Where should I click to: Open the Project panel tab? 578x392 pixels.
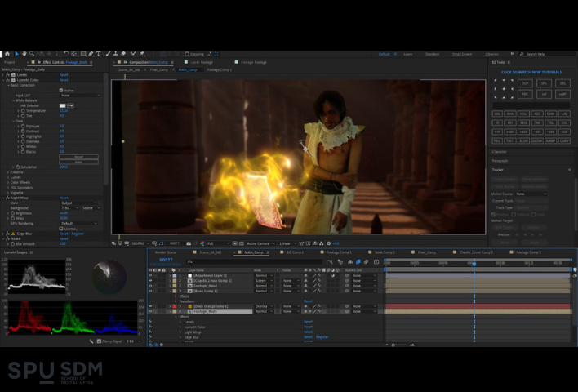point(9,62)
